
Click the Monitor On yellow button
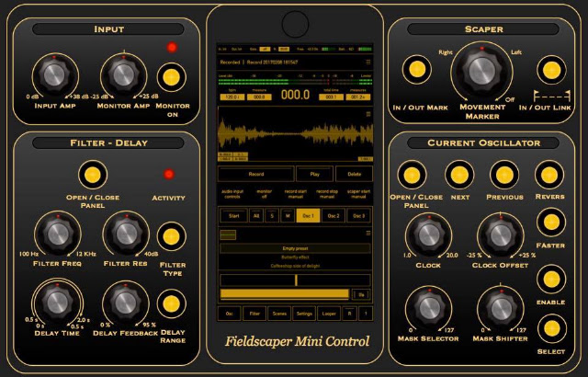coord(172,77)
